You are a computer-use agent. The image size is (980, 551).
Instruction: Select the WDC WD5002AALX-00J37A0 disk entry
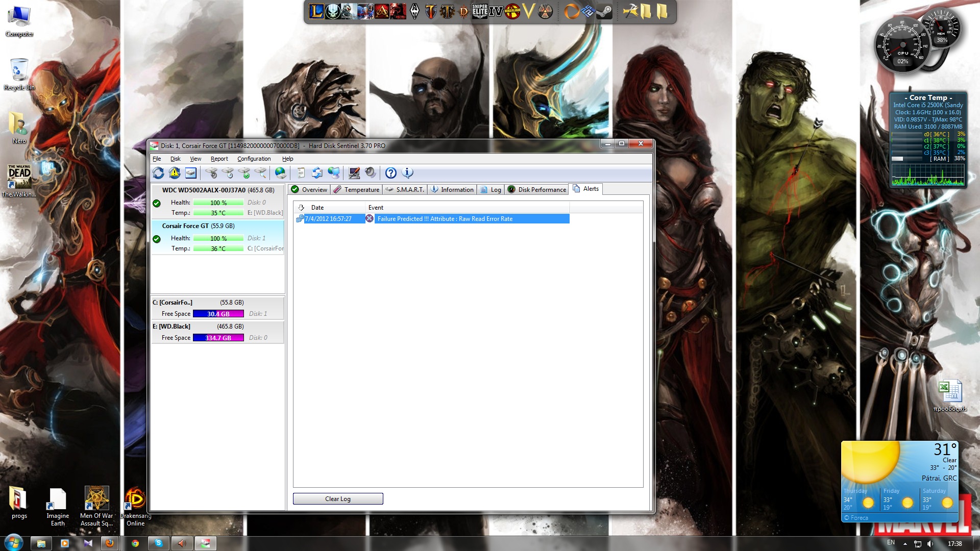218,202
